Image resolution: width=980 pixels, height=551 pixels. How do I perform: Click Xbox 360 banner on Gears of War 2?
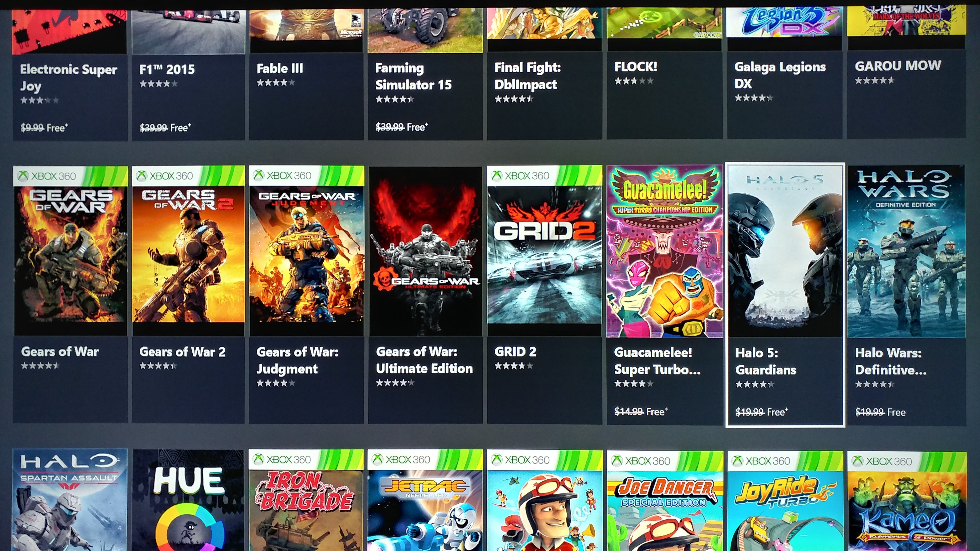(x=188, y=176)
